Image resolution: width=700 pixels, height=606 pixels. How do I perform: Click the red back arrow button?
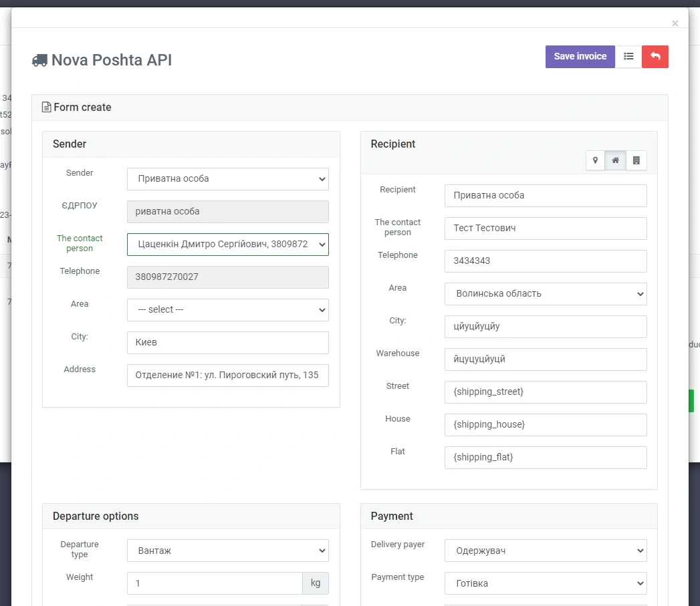pyautogui.click(x=655, y=57)
